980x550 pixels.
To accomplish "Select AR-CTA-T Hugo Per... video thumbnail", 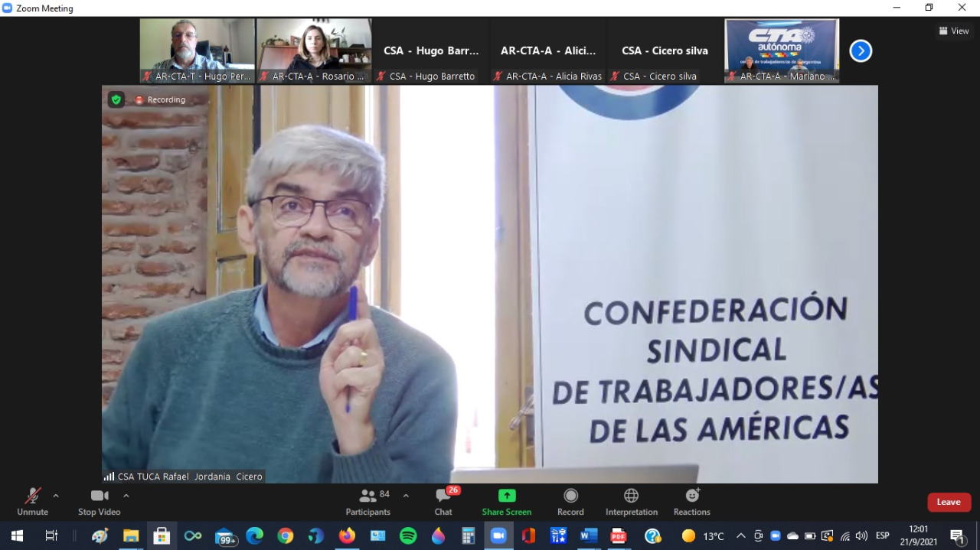I will click(x=197, y=50).
